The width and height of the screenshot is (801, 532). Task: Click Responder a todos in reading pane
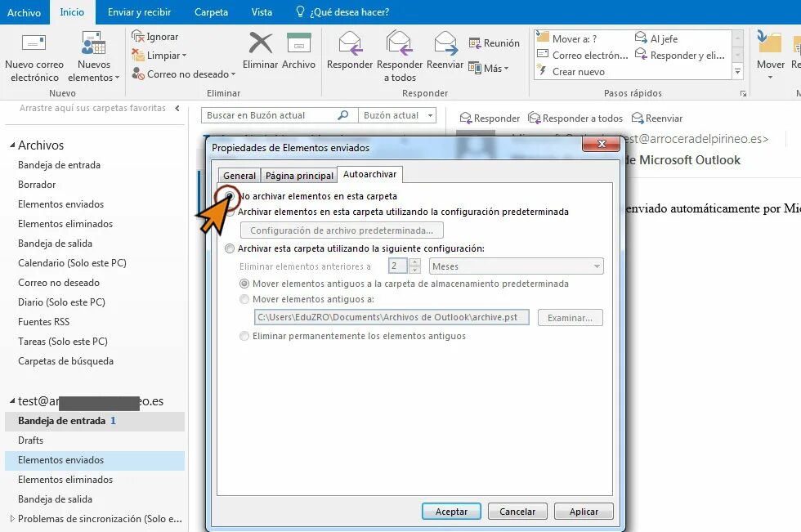point(575,118)
